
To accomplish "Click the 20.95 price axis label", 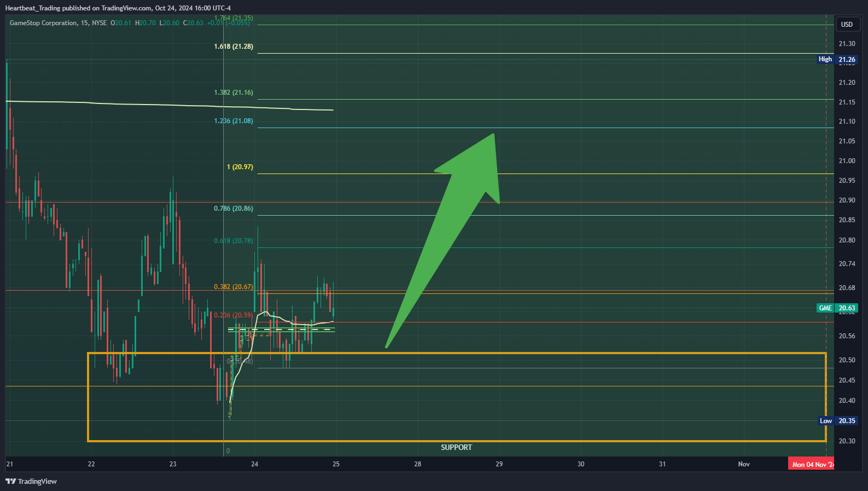I will [x=847, y=181].
